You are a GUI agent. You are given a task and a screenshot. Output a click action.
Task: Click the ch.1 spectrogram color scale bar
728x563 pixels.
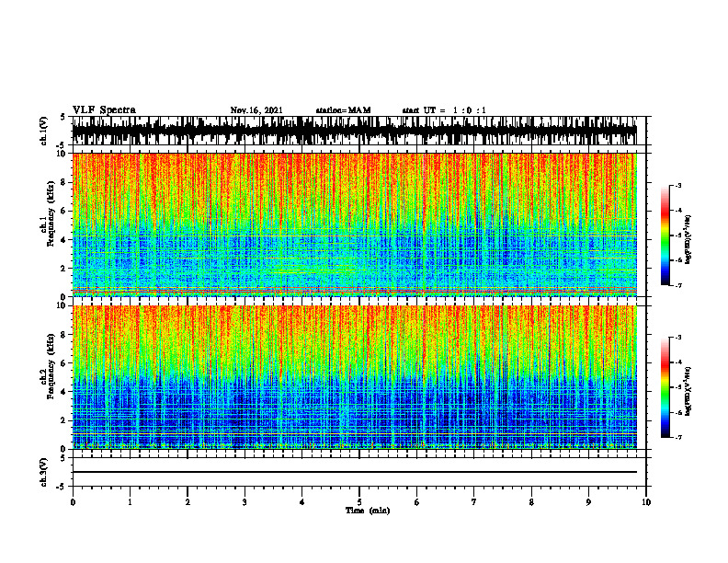[x=665, y=236]
